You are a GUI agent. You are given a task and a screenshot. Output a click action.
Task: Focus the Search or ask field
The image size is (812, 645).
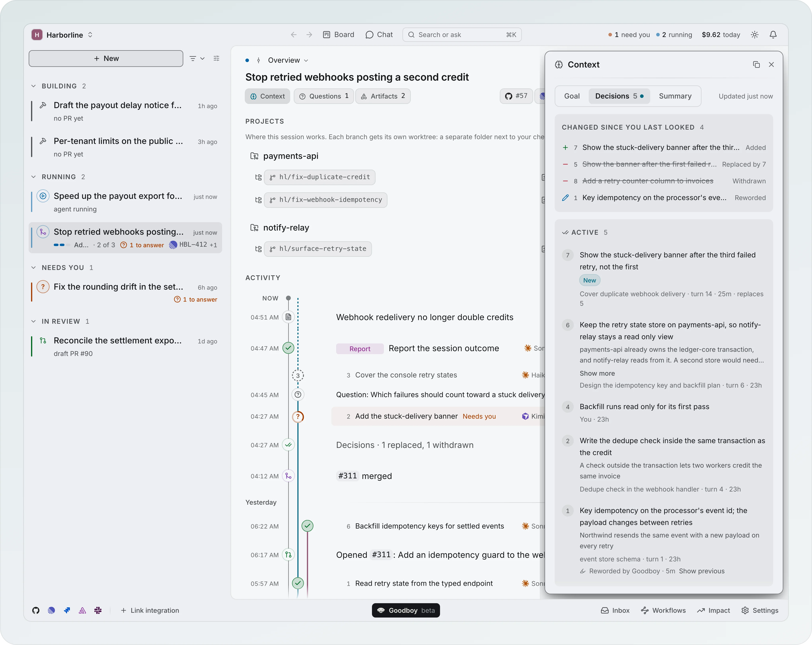(x=462, y=35)
